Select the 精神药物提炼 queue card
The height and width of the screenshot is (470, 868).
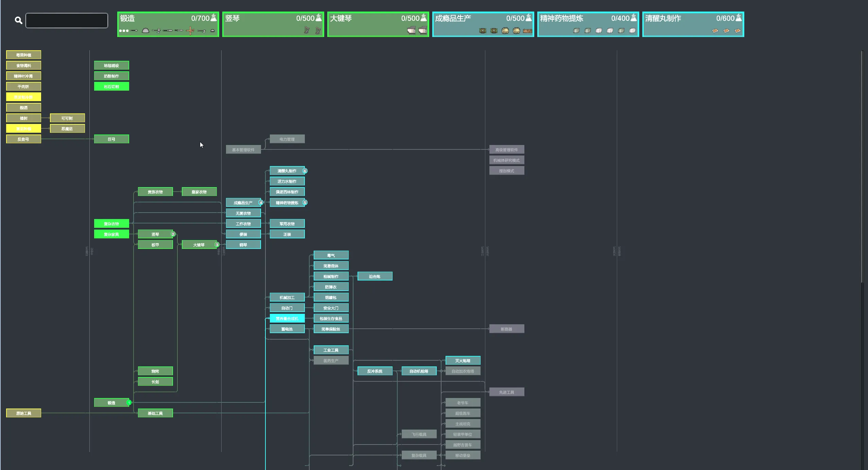588,24
